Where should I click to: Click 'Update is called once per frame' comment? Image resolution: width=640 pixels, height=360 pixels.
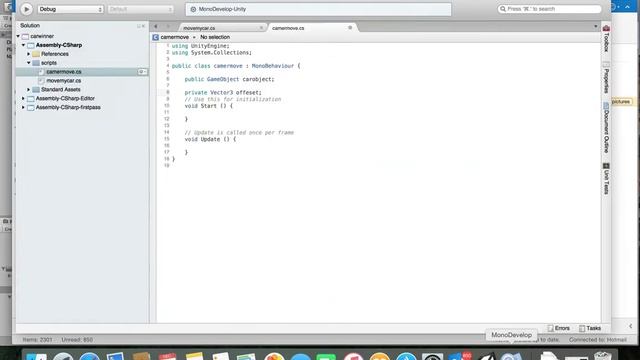239,133
